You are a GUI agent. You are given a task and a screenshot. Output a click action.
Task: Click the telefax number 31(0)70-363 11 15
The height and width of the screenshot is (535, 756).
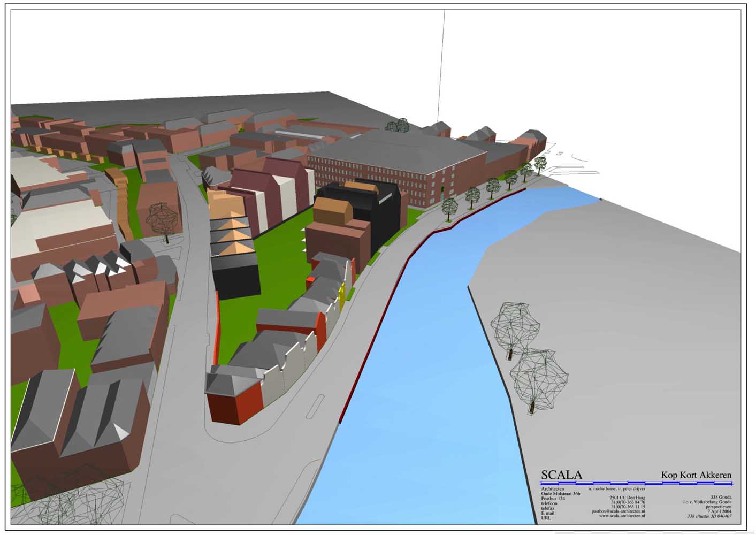[x=628, y=507]
